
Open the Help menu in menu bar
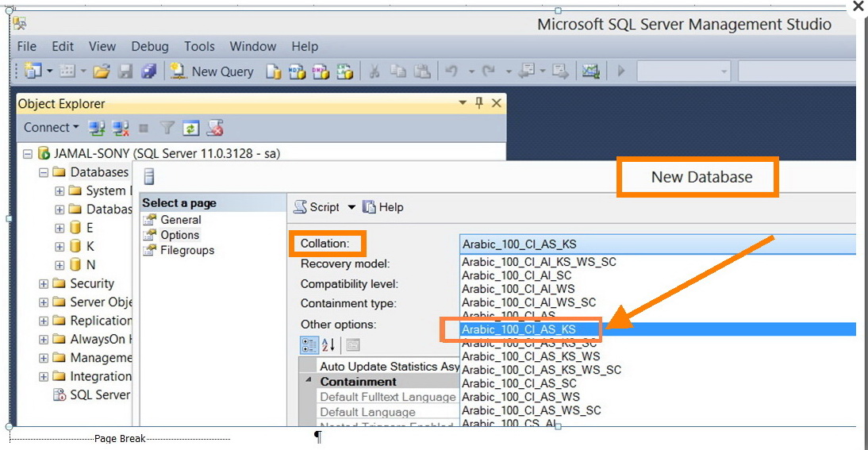pos(305,47)
